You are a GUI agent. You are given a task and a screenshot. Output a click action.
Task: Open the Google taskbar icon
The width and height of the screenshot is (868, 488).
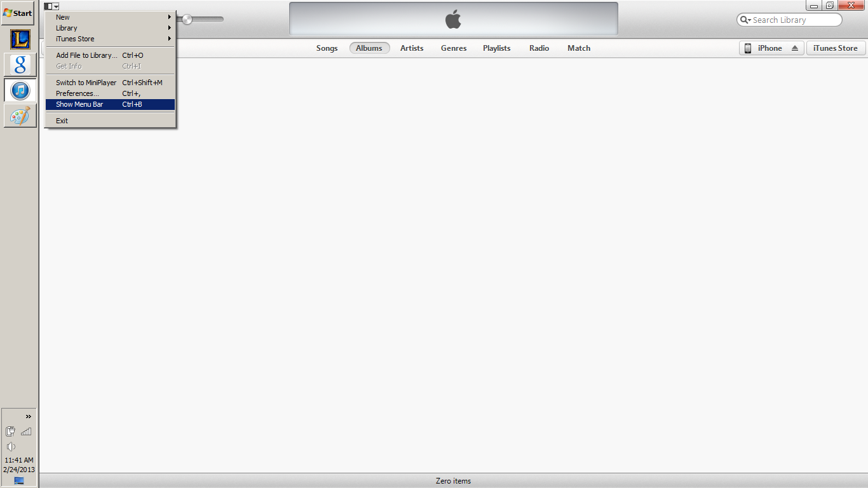(x=20, y=65)
